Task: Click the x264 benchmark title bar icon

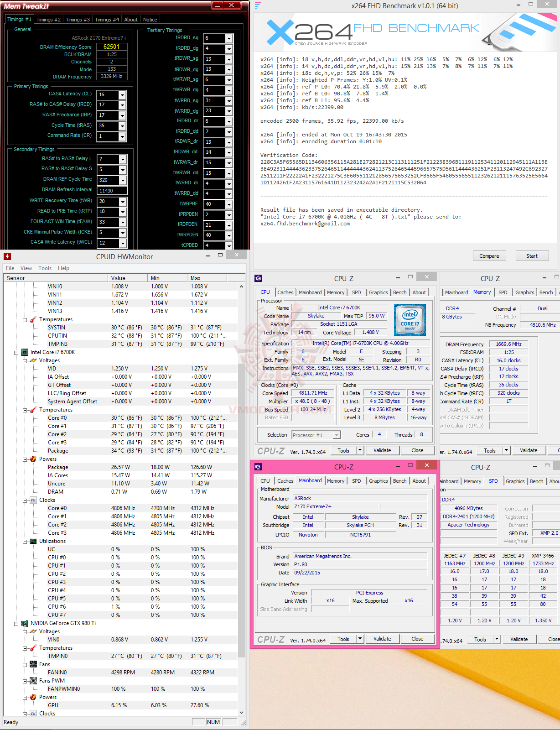Action: tap(258, 5)
